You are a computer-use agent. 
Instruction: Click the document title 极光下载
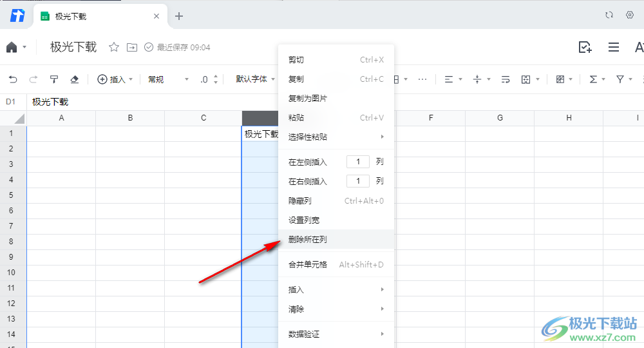73,47
